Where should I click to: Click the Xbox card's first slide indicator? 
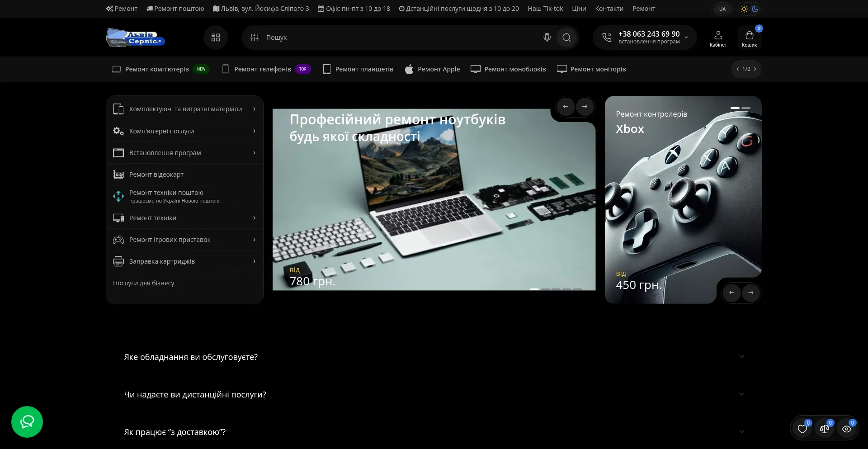coord(735,108)
